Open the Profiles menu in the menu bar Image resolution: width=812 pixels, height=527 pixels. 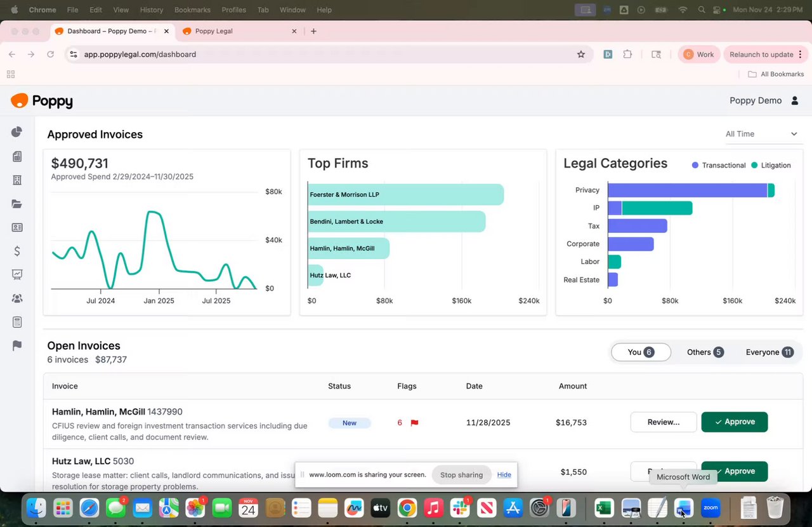(x=234, y=10)
